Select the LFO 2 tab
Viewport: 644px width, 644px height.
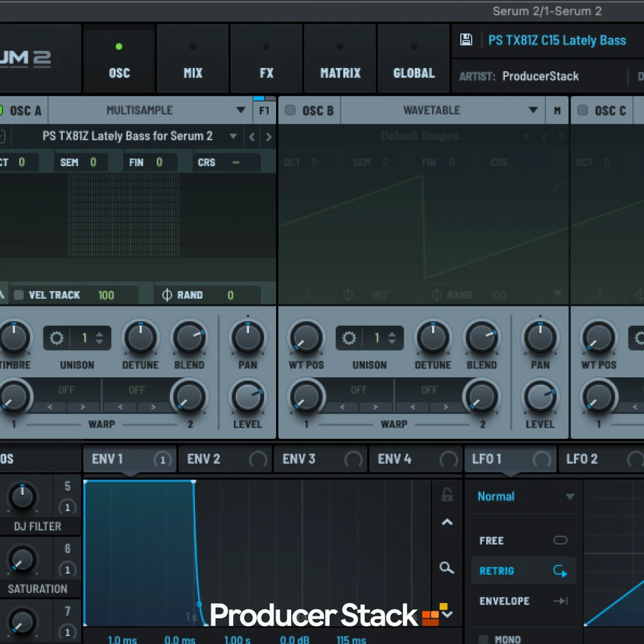click(x=601, y=458)
